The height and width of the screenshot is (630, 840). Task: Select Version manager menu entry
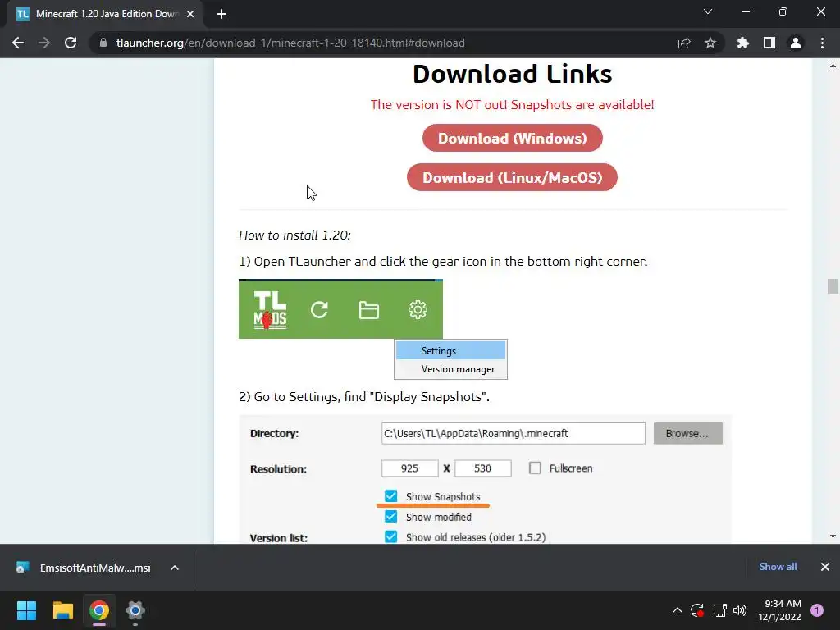coord(450,369)
